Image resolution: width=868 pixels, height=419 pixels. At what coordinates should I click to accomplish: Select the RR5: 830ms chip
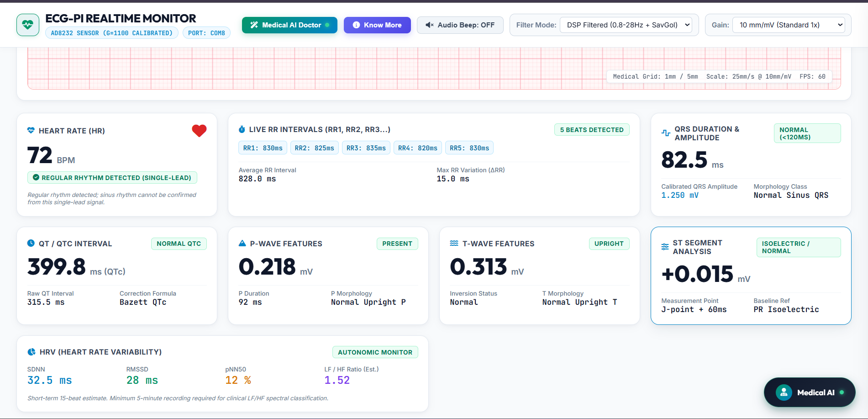469,148
